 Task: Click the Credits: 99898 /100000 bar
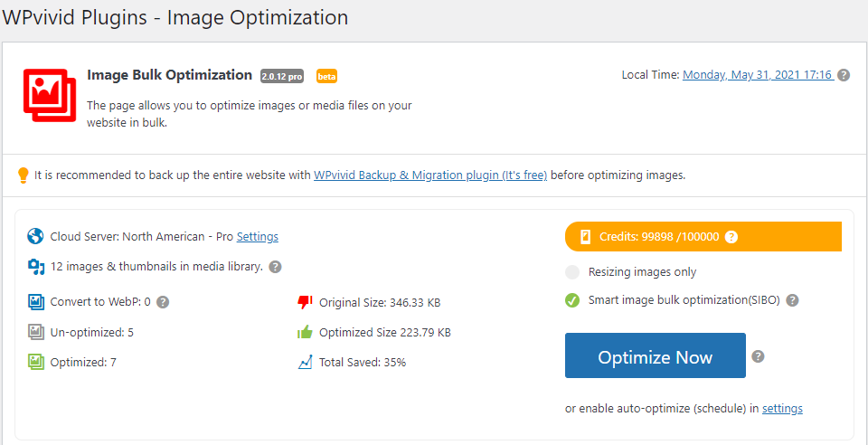[703, 237]
